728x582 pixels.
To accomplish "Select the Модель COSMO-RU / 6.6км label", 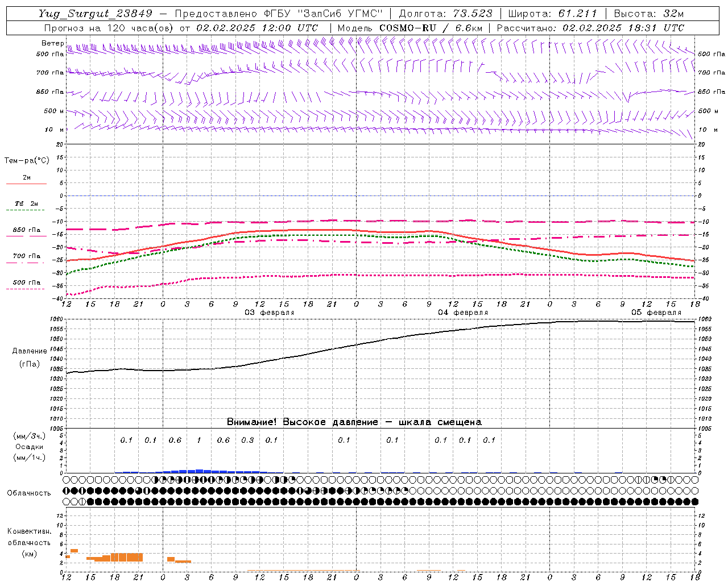I will pos(410,28).
